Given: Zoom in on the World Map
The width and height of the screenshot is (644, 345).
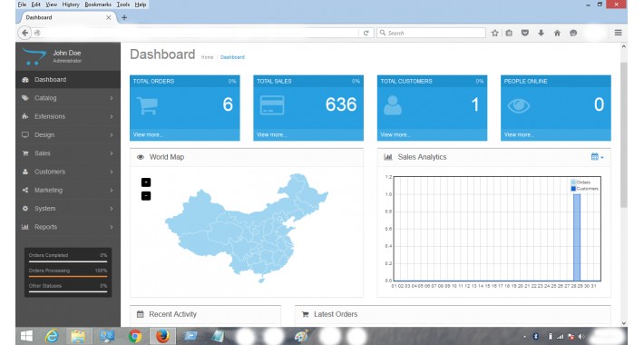Looking at the screenshot, I should (x=146, y=182).
